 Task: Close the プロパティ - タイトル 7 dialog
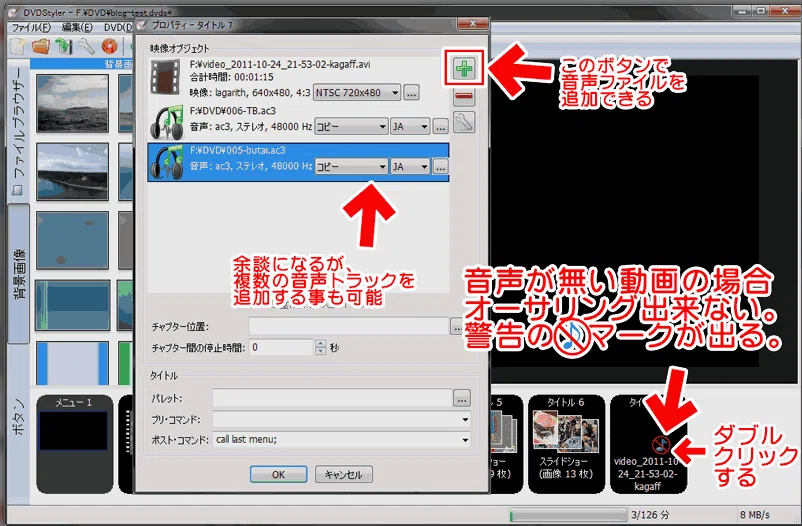pos(472,24)
